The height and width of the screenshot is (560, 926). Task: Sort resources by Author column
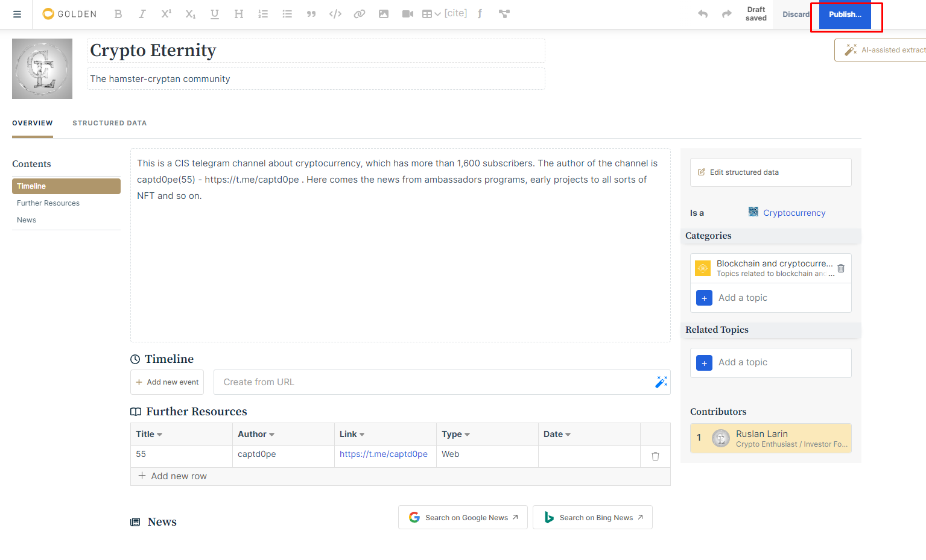256,434
